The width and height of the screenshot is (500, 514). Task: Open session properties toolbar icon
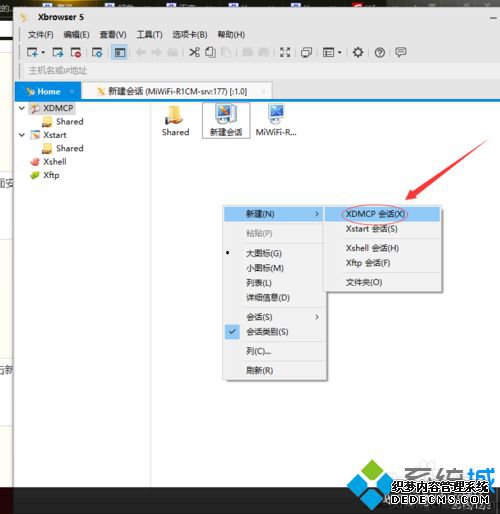[97, 52]
